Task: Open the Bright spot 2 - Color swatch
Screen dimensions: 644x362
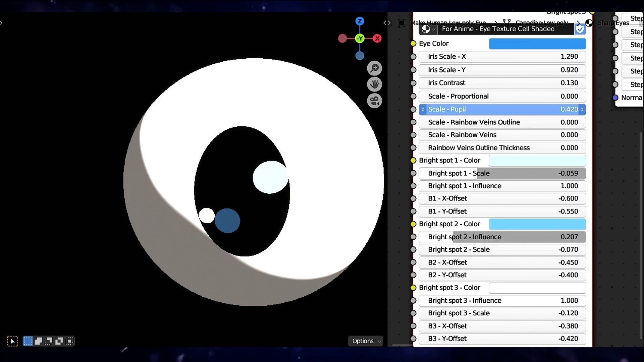Action: (537, 224)
